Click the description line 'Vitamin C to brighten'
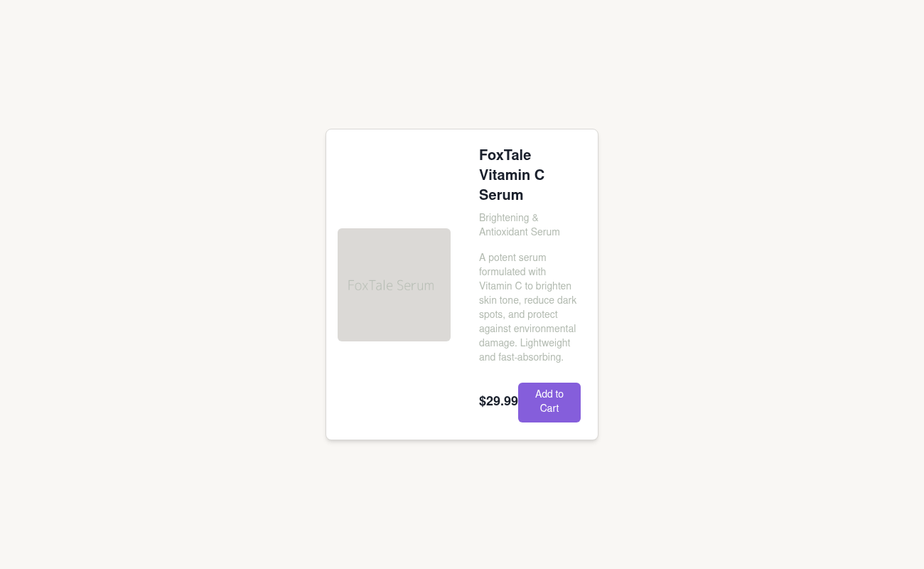The height and width of the screenshot is (569, 924). [525, 286]
